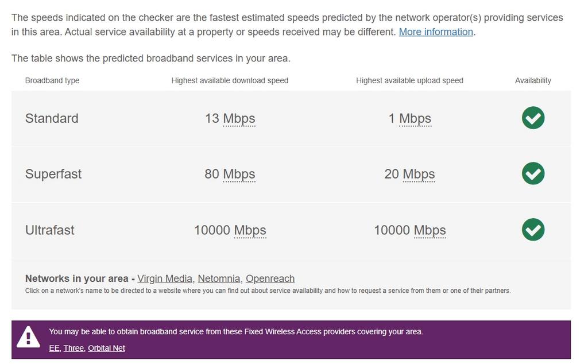Screen dimensions: 588x364
Task: Open the Netomnia network link
Action: coord(220,278)
